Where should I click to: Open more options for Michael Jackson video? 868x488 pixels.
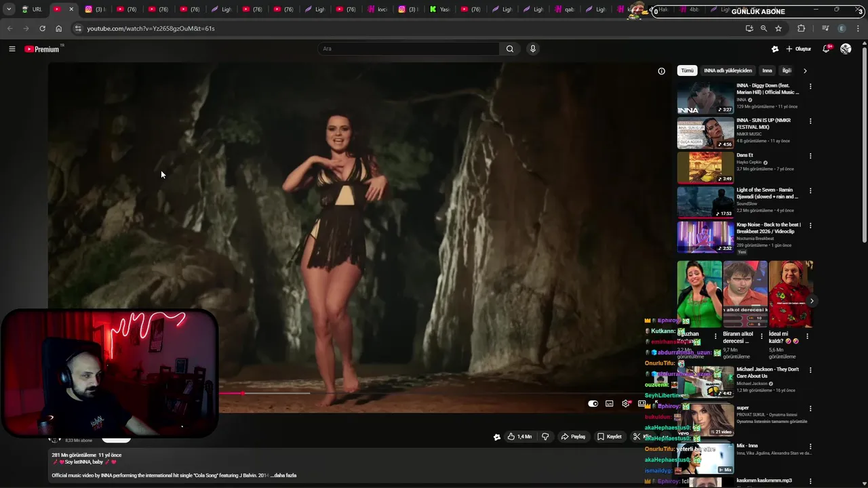(x=810, y=370)
